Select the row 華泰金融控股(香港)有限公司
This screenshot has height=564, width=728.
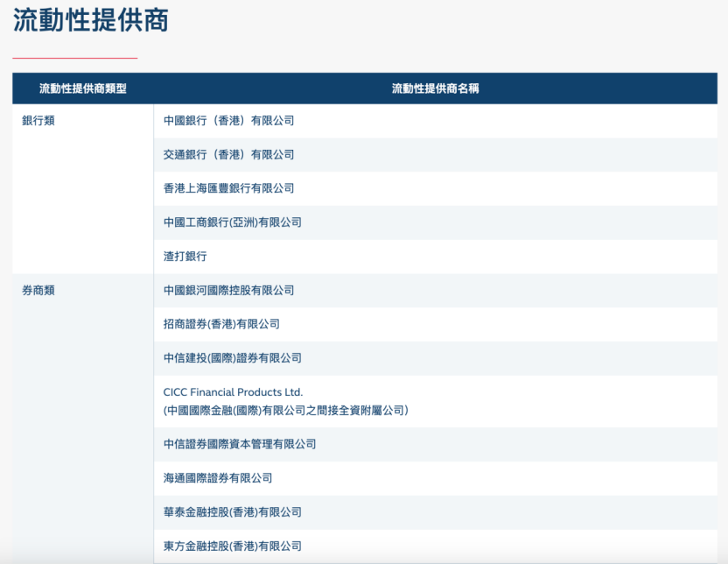click(436, 512)
